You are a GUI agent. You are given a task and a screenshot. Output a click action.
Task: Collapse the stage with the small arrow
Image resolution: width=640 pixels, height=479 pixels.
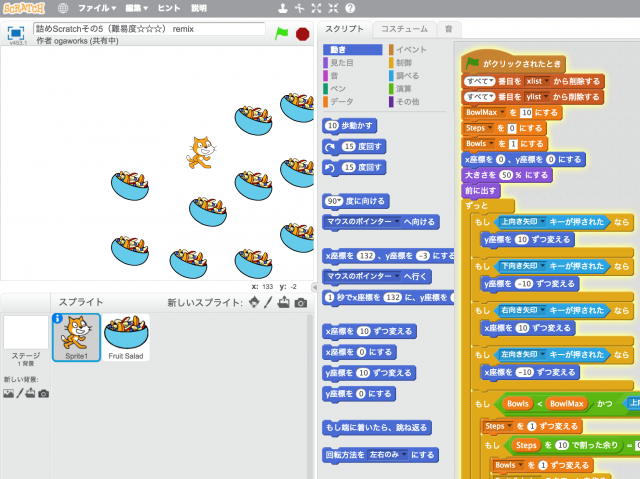[x=314, y=287]
